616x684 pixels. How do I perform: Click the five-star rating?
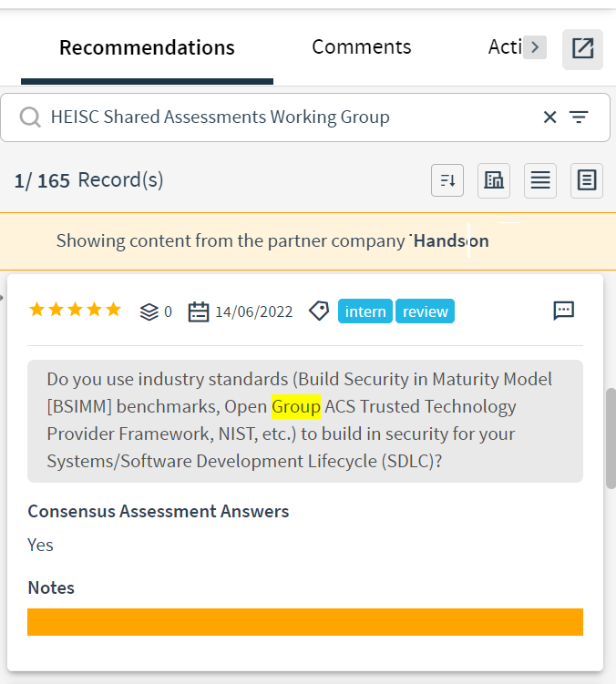pyautogui.click(x=75, y=310)
